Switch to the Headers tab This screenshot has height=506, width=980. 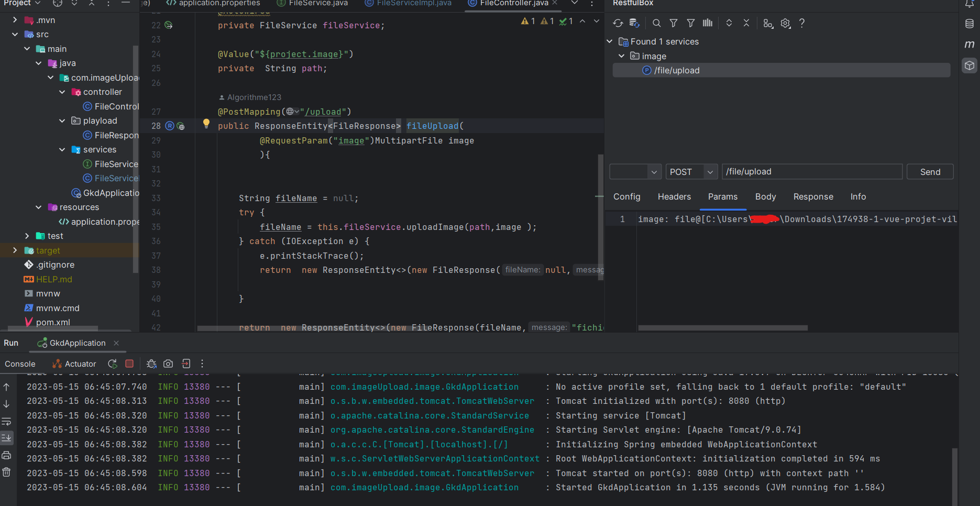click(x=674, y=196)
